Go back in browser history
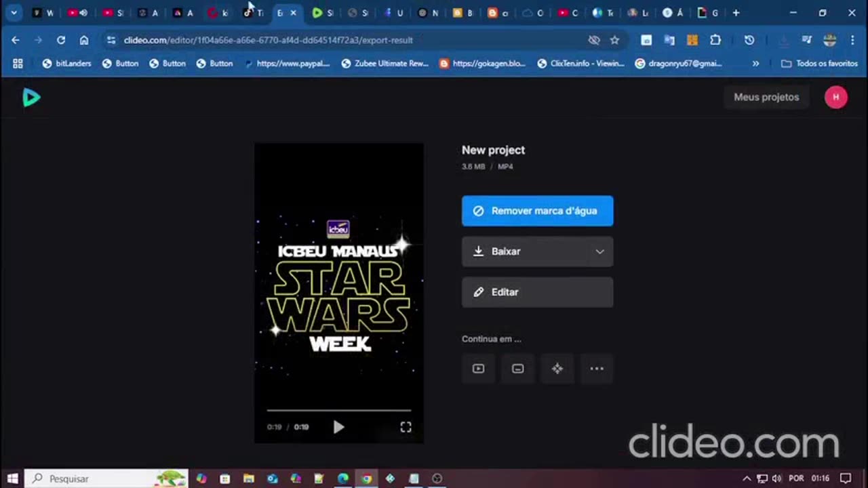The height and width of the screenshot is (488, 868). point(15,40)
